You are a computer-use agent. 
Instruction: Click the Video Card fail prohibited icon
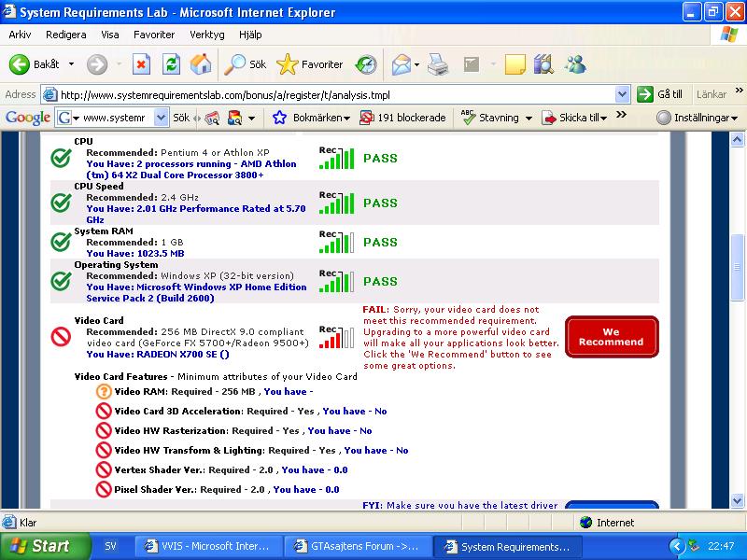(61, 337)
